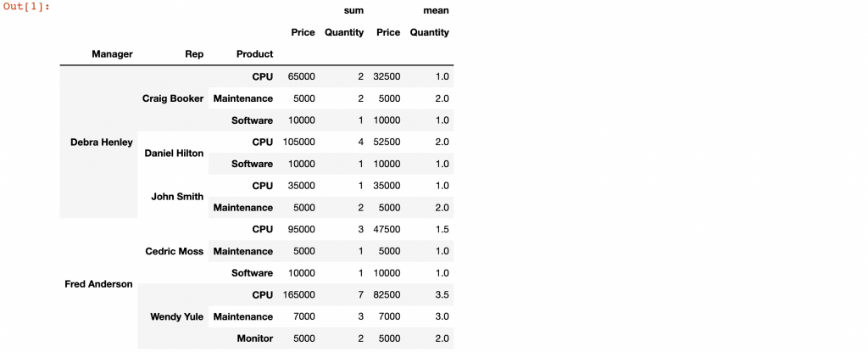This screenshot has width=868, height=352.
Task: Click the Monitor product row label
Action: (x=254, y=338)
